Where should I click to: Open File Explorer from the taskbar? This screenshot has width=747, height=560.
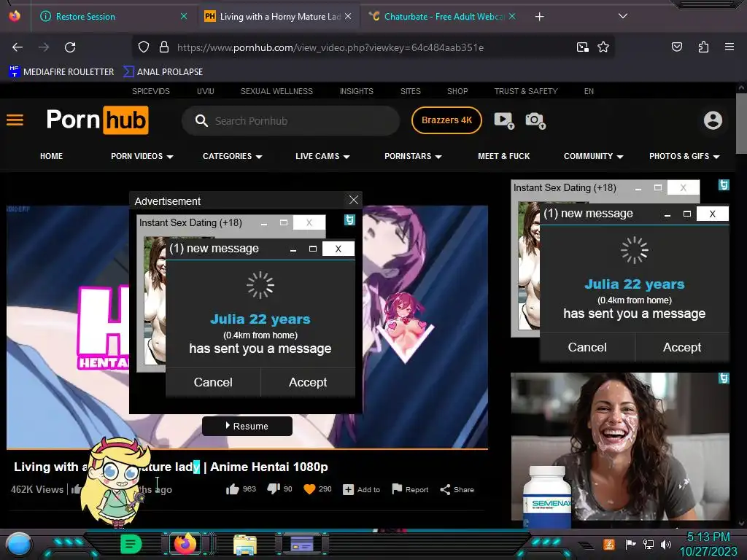point(245,545)
